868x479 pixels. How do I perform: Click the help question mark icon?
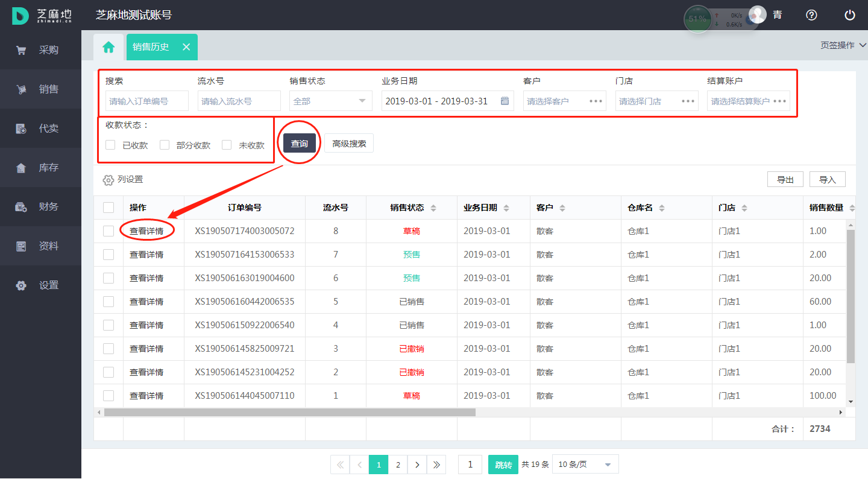811,15
